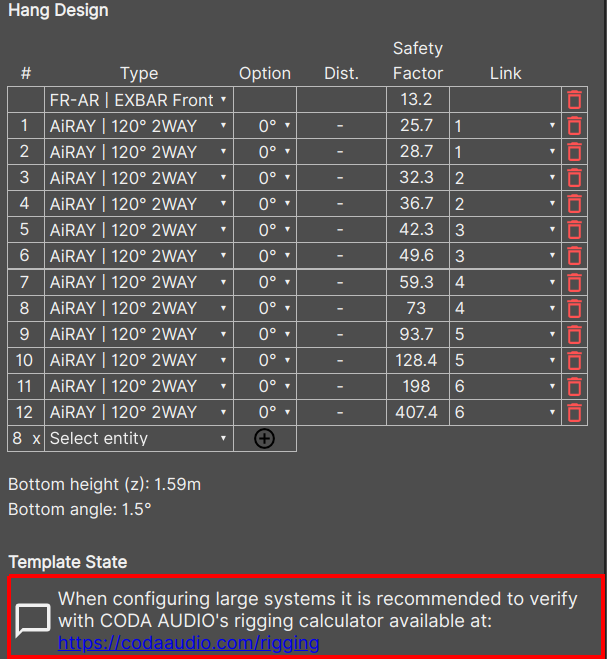The image size is (607, 659).
Task: Click the Dist. cell of row 4
Action: tap(341, 204)
